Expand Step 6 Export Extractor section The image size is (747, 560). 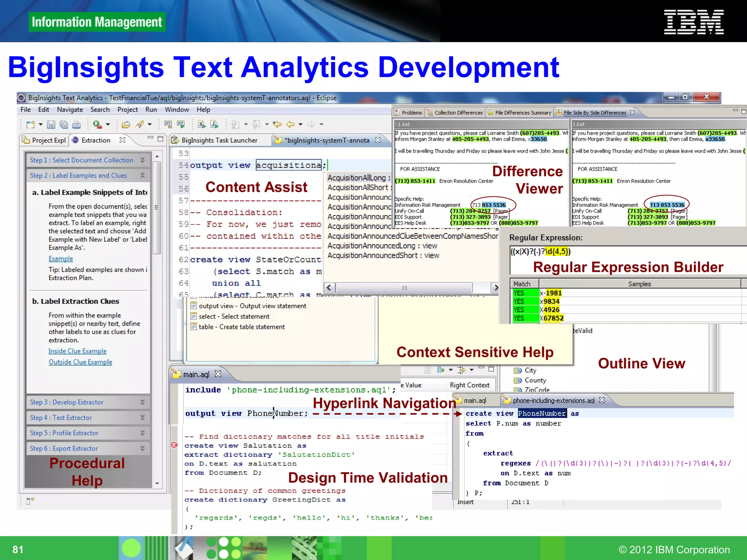[143, 448]
